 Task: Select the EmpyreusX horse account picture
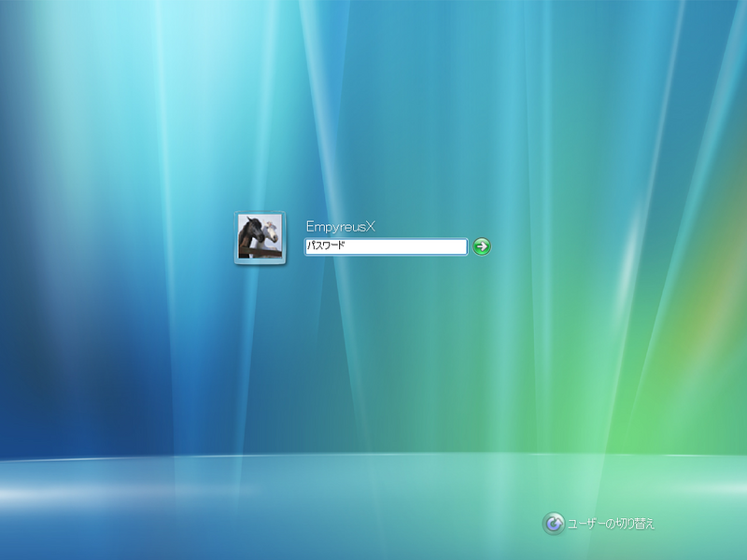coord(261,237)
